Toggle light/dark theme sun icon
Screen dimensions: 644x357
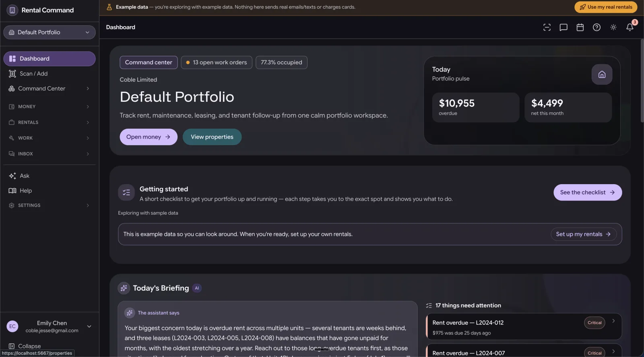[613, 27]
